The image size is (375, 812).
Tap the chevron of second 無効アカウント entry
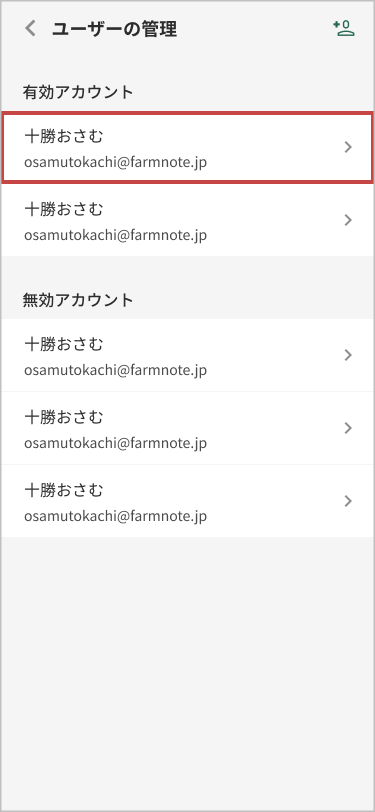click(348, 428)
